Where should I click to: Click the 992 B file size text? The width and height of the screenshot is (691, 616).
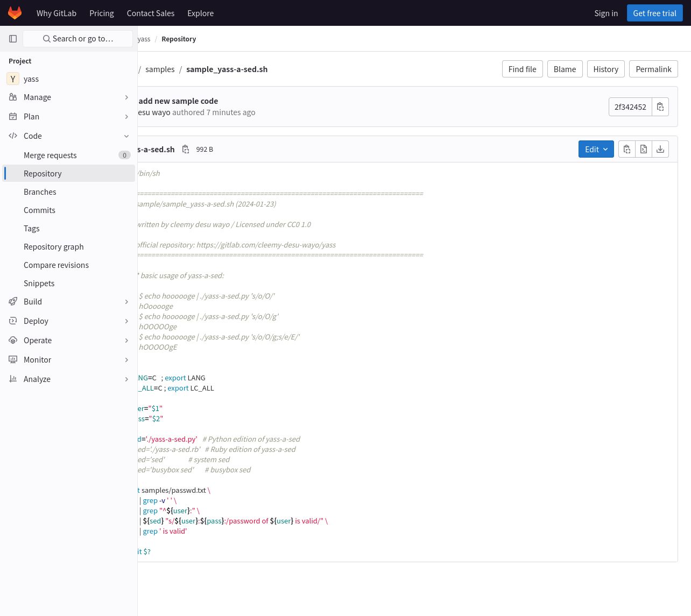[205, 150]
